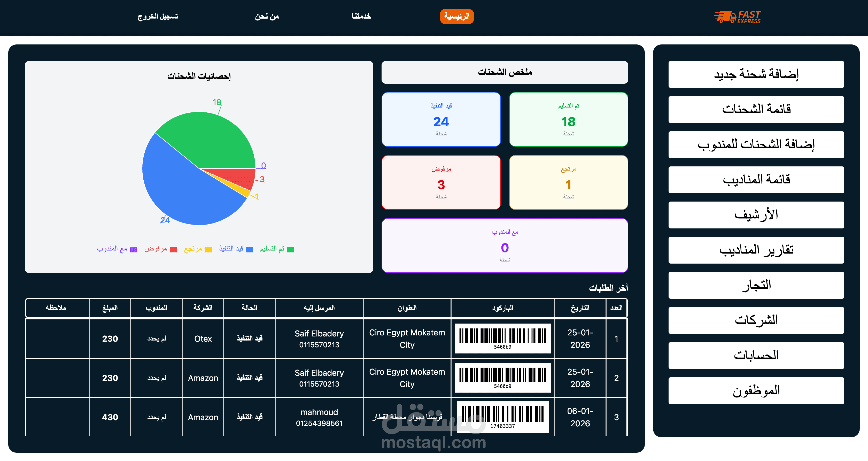This screenshot has height=461, width=868.
Task: Click Amazon company cell in row 2
Action: (203, 378)
